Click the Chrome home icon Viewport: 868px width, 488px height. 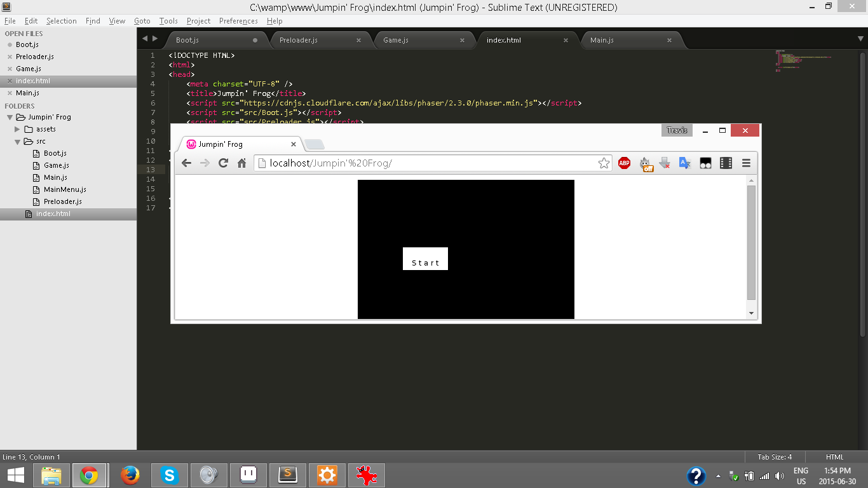click(241, 163)
